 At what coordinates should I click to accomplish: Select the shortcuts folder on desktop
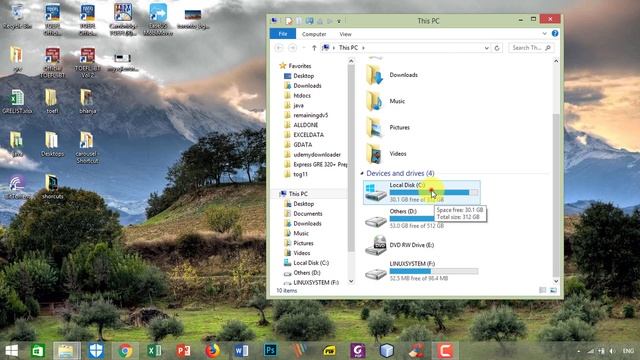[52, 187]
